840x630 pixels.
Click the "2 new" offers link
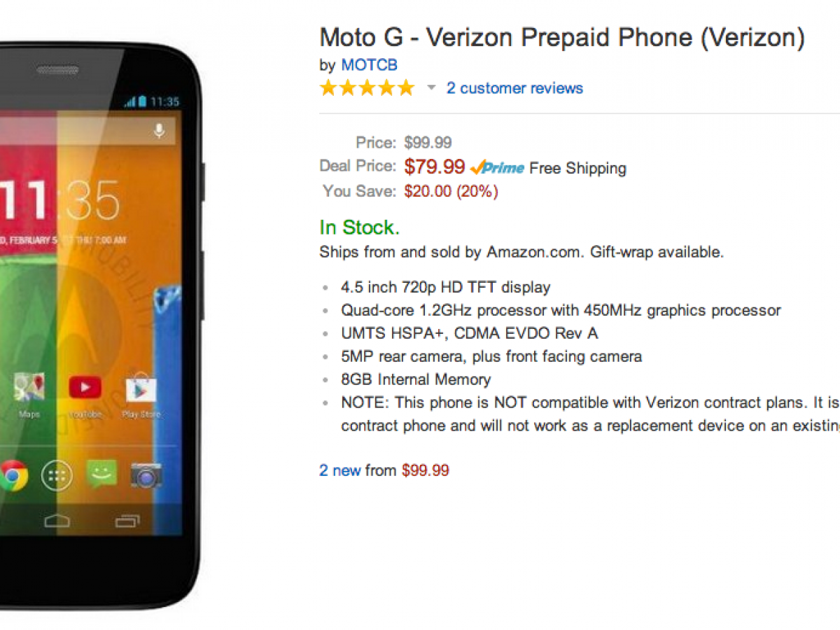340,470
